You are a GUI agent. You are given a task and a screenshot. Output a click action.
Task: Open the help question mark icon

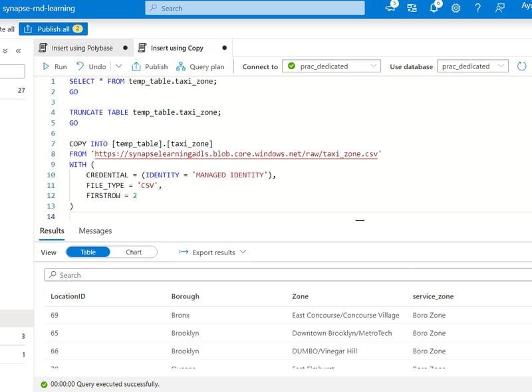477,8
